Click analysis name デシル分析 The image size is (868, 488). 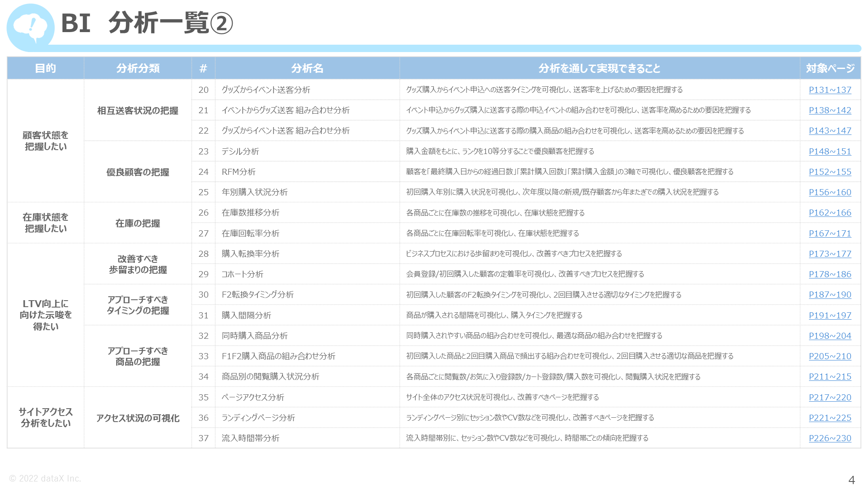coord(240,151)
